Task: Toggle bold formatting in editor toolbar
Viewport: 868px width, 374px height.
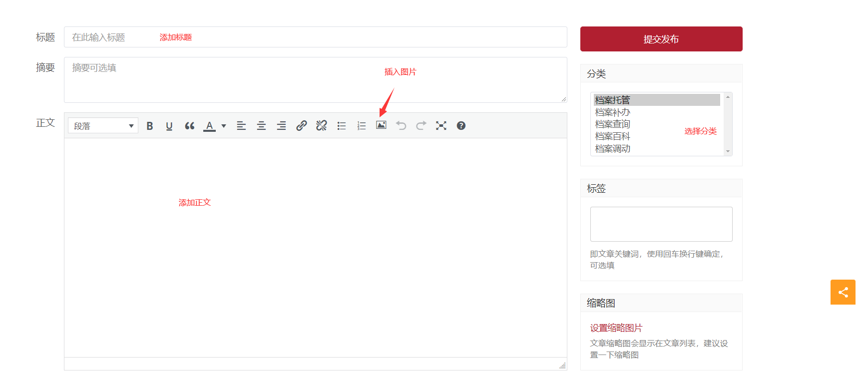Action: coord(149,126)
